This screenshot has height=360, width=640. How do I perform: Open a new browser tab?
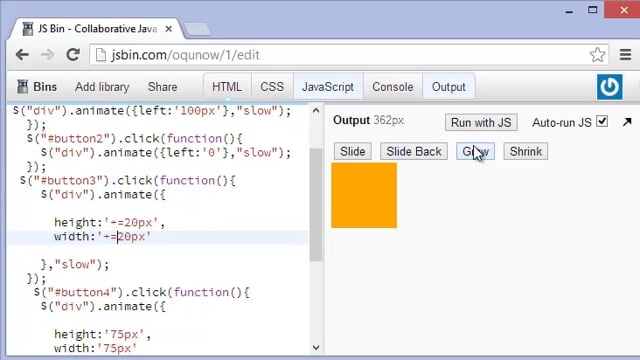pyautogui.click(x=198, y=29)
